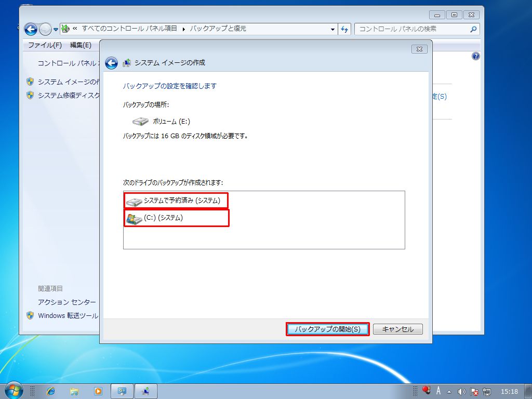Switch to Control Panel taskbar button
Viewport: 532px width, 399px height.
(x=122, y=392)
